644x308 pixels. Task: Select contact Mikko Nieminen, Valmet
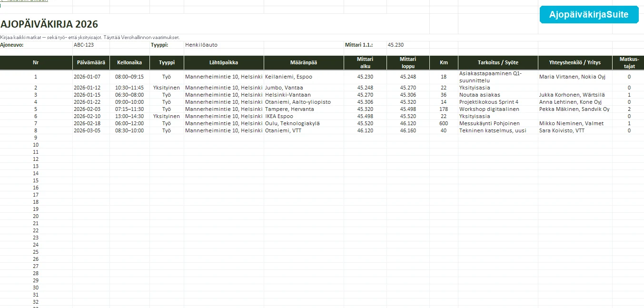575,123
